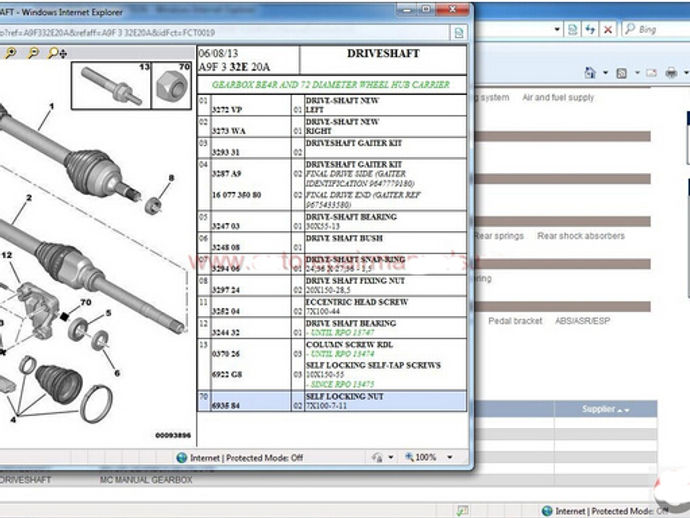Select the highlighted row 70 Self Locking Nut

coord(332,401)
